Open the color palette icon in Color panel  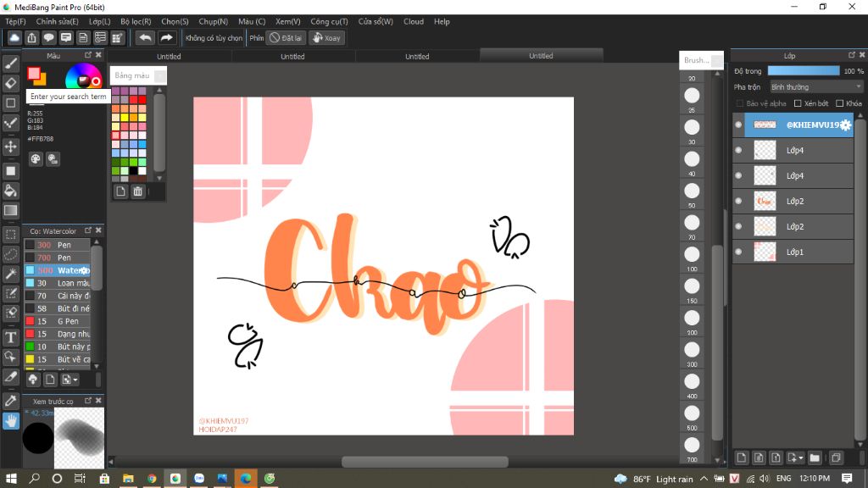click(x=36, y=159)
